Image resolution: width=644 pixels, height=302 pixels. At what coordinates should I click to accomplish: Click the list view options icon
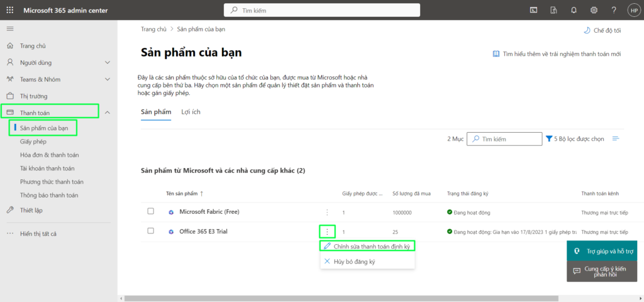tap(616, 138)
